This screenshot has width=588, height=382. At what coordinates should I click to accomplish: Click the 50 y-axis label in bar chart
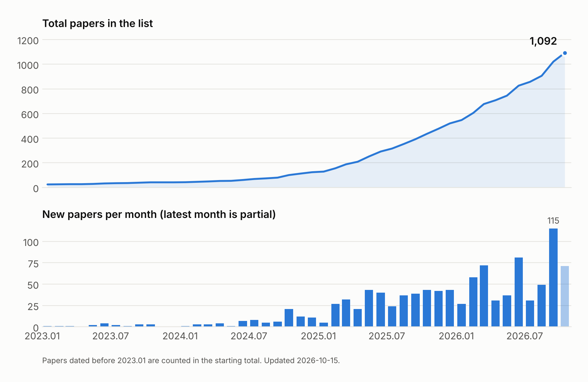(33, 285)
